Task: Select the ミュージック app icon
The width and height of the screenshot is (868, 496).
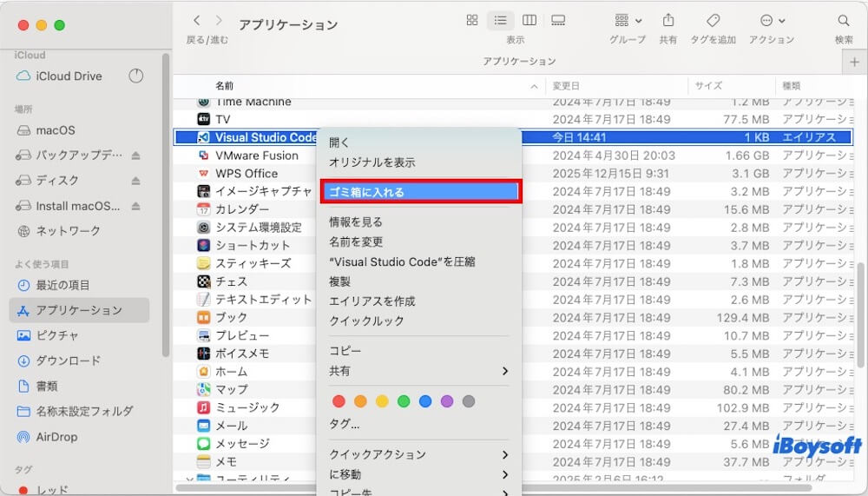Action: pyautogui.click(x=204, y=407)
